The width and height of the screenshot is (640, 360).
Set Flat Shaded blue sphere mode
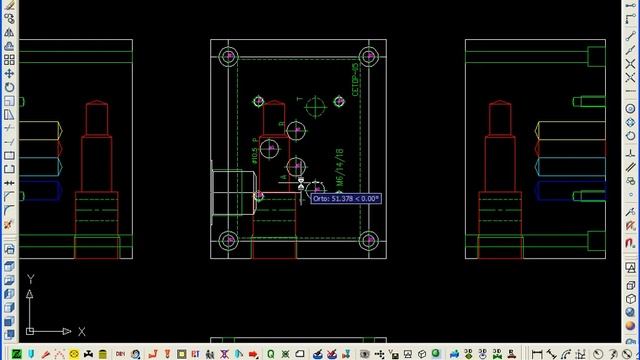pos(631,313)
